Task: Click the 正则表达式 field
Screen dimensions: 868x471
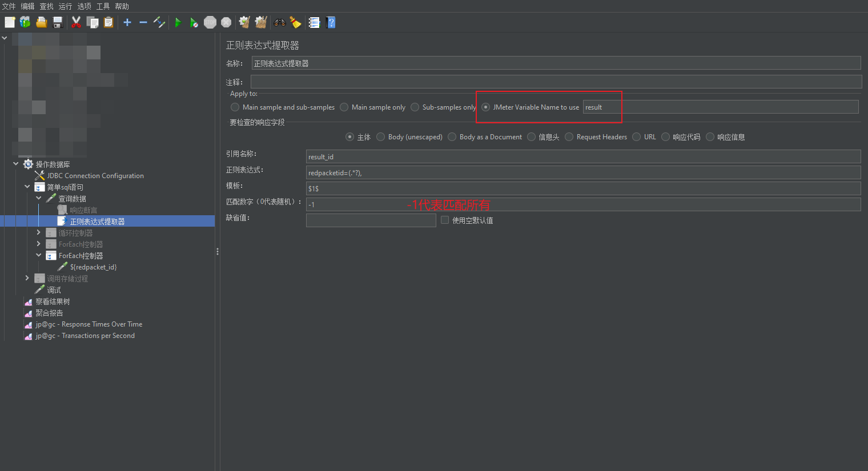Action: click(x=584, y=172)
